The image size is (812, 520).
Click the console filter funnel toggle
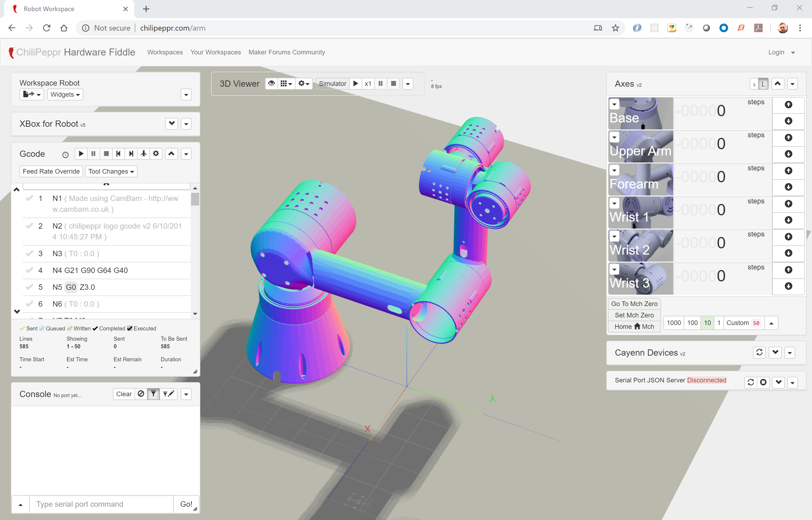(153, 394)
